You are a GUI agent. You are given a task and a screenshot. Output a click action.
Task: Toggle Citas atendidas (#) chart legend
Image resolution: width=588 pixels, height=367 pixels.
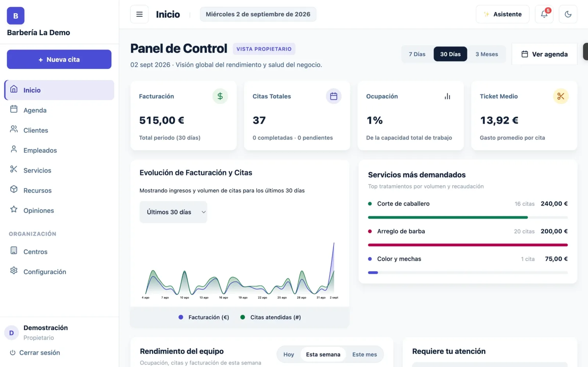tap(271, 317)
